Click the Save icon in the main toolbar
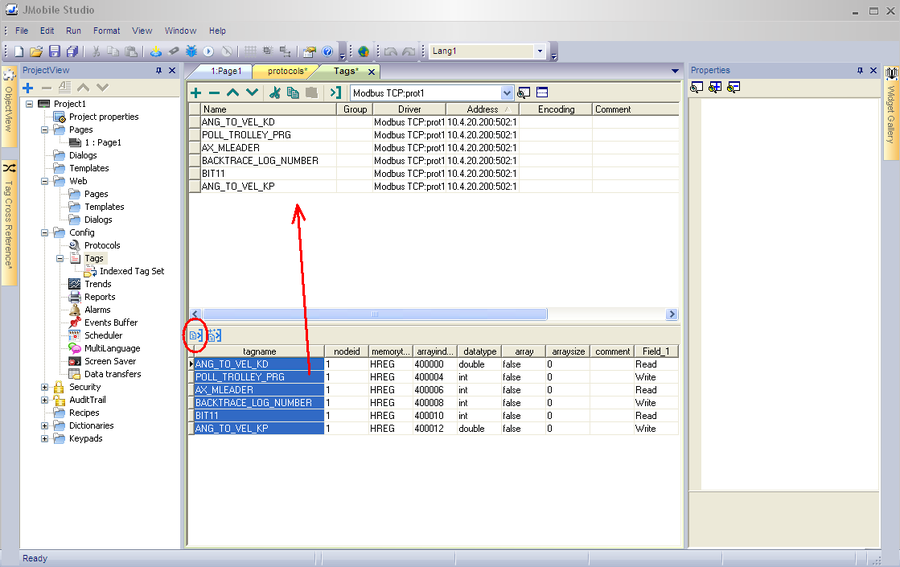The image size is (900, 567). (x=54, y=51)
